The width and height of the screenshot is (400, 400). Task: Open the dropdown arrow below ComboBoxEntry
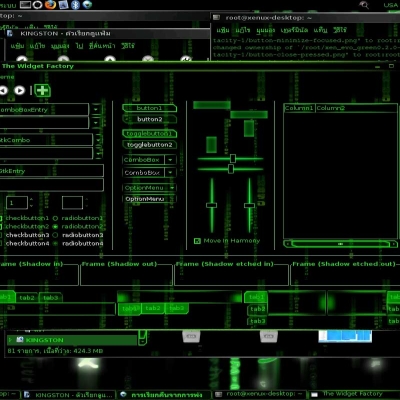point(96,123)
